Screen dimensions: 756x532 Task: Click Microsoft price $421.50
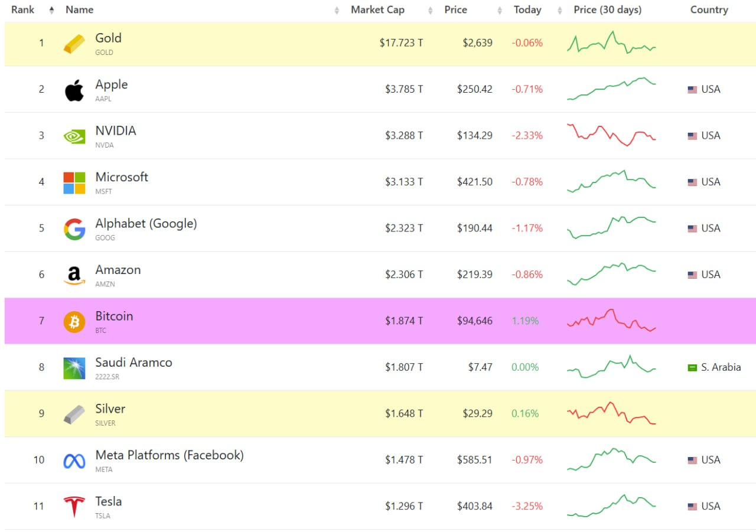click(474, 182)
